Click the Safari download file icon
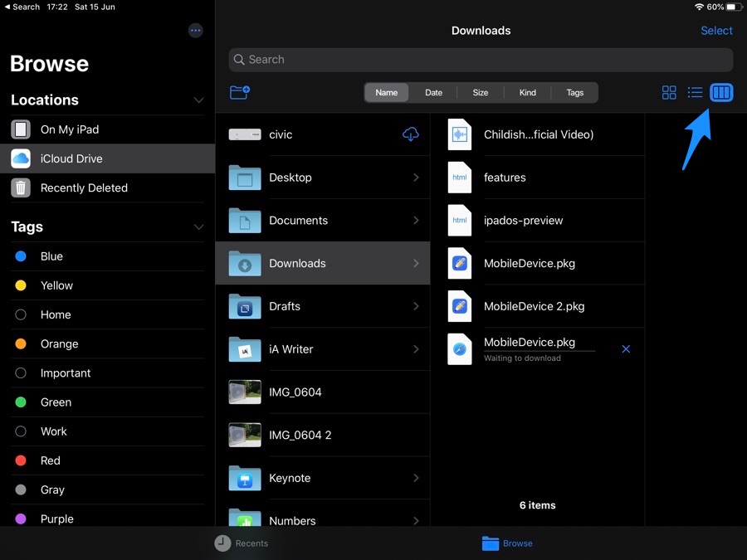Viewport: 747px width, 560px height. [x=459, y=349]
